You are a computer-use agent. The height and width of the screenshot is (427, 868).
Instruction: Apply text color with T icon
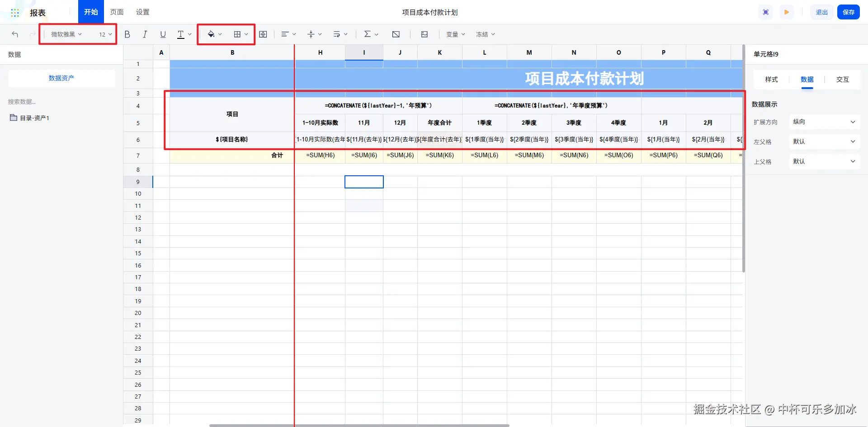click(x=180, y=34)
